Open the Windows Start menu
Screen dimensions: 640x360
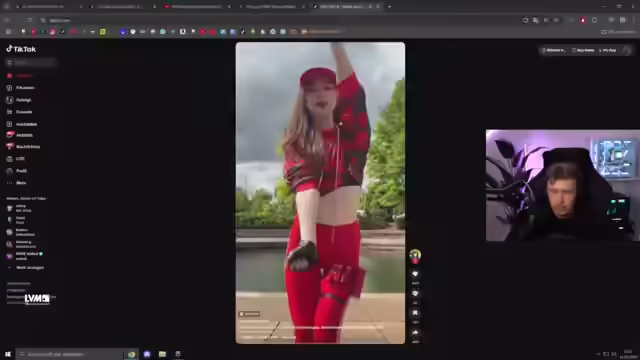(x=8, y=354)
